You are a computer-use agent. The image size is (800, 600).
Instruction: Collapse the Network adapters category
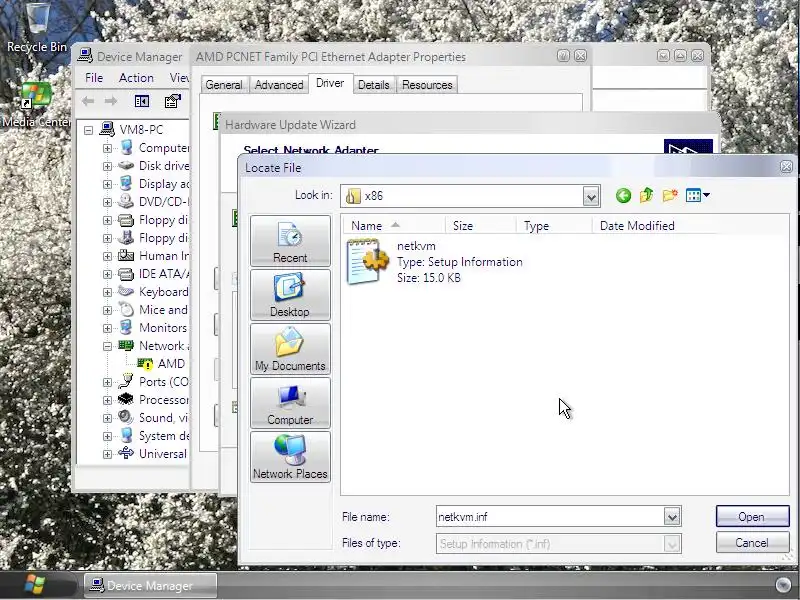[107, 346]
